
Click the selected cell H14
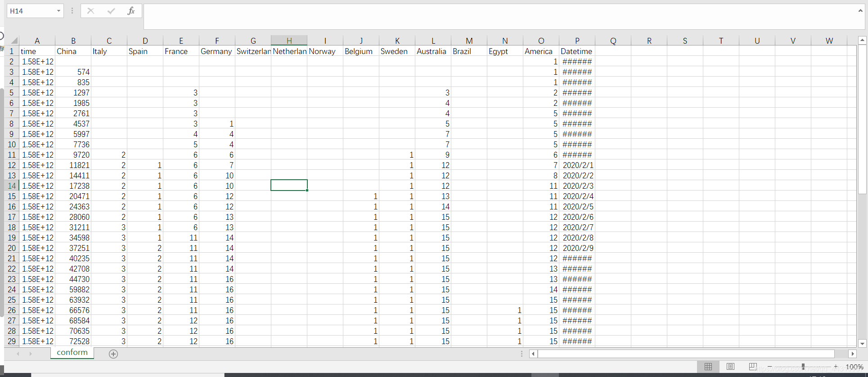289,185
